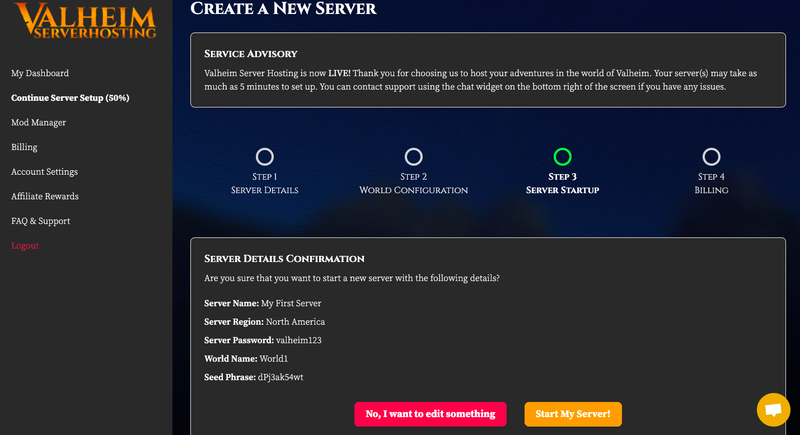
Task: Open Mod Manager page
Action: (38, 122)
